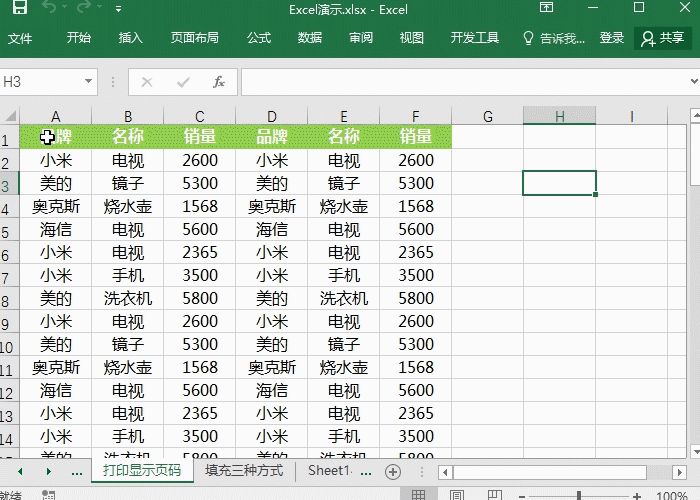This screenshot has height=500, width=700.
Task: Click the Select All corner triangle
Action: 10,116
